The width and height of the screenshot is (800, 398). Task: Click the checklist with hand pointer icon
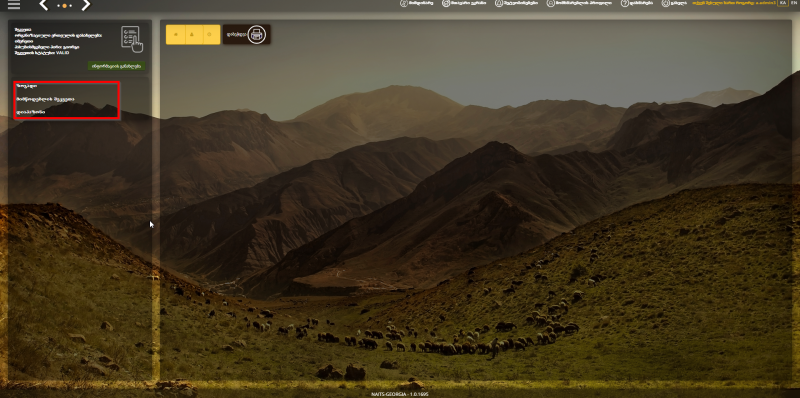132,39
